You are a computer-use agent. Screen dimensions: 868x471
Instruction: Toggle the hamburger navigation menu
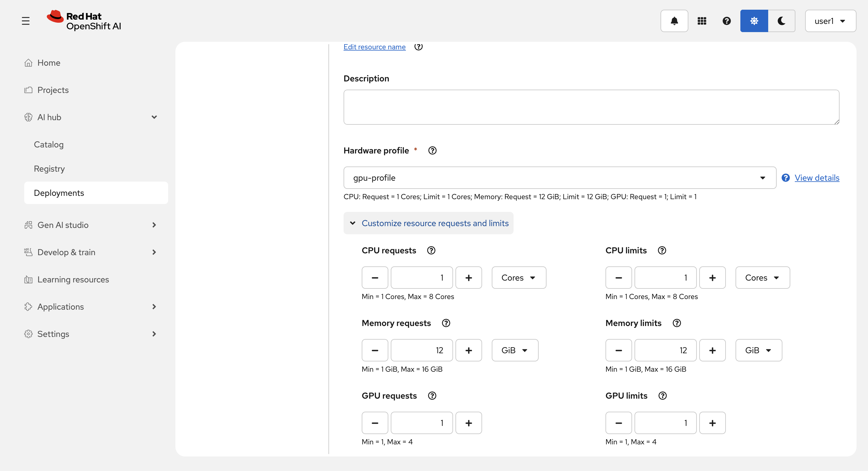click(26, 21)
